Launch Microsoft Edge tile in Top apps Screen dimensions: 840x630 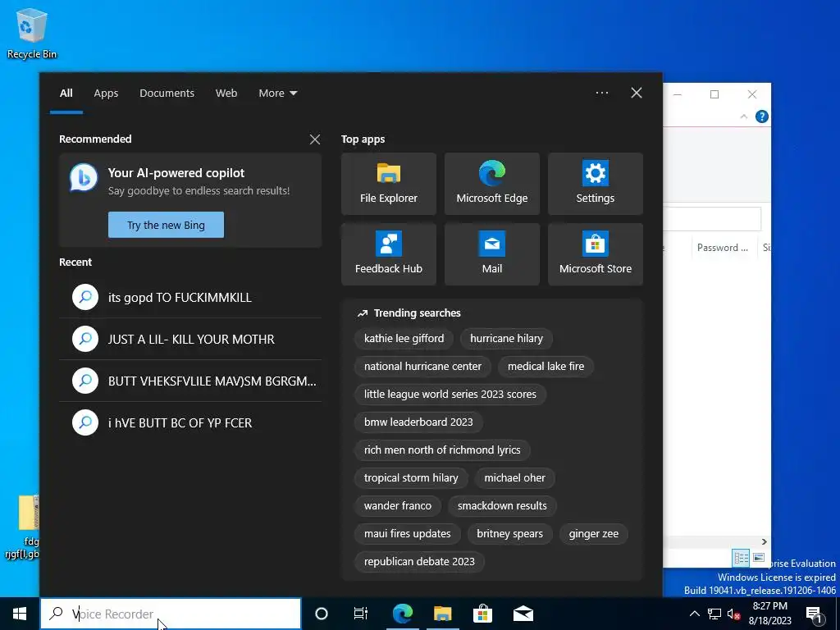coord(492,184)
